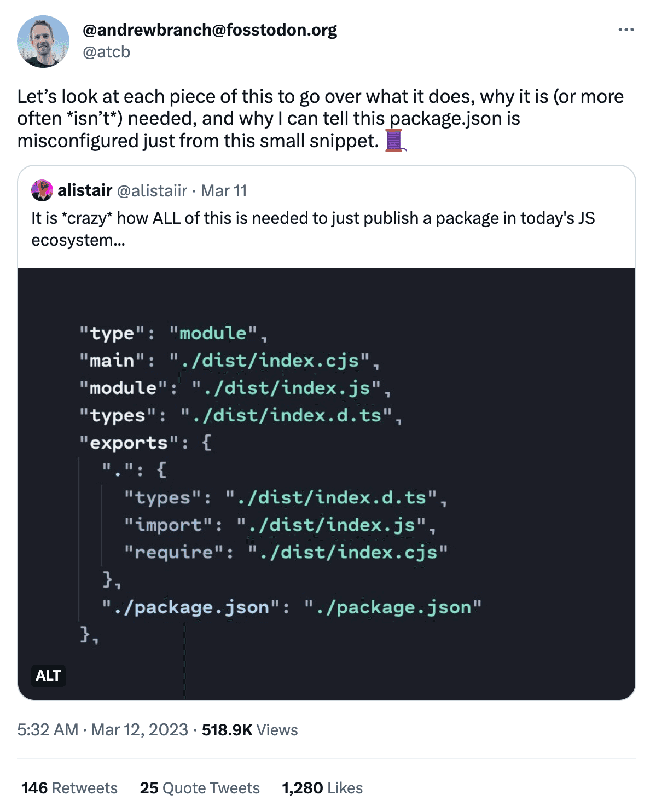The image size is (650, 812).
Task: Click the alistair name in quoted tweet
Action: coord(85,190)
